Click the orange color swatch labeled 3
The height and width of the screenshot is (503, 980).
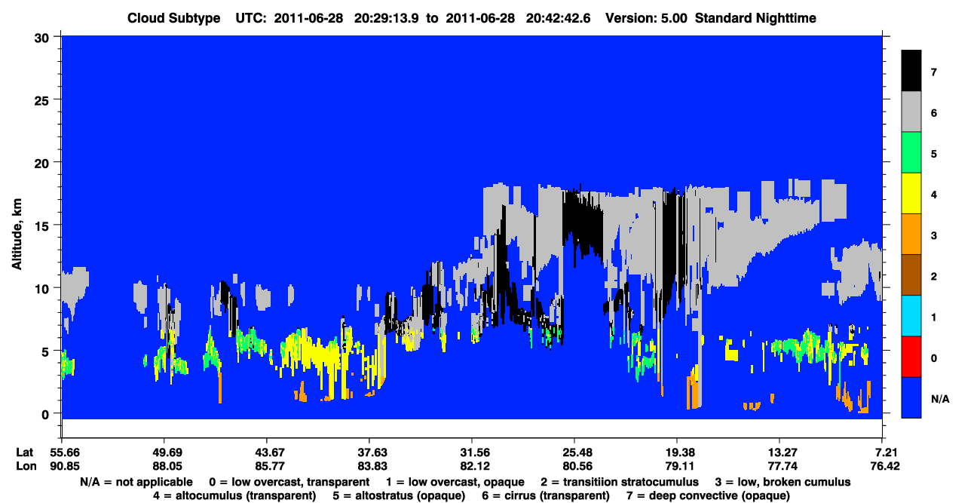(x=911, y=235)
